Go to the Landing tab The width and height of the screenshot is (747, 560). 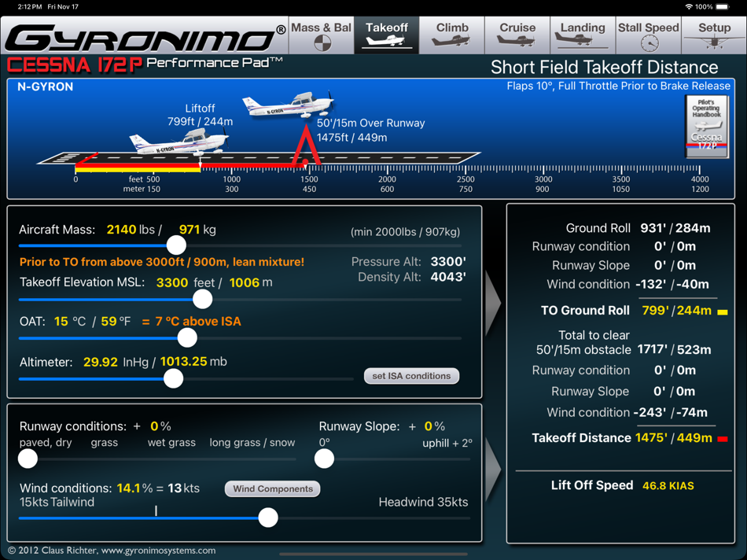pos(583,35)
